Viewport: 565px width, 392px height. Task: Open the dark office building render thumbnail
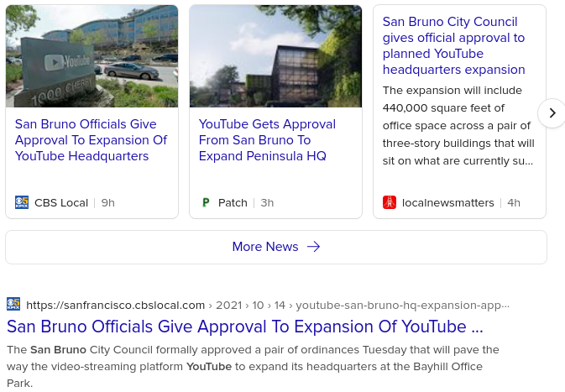(275, 56)
